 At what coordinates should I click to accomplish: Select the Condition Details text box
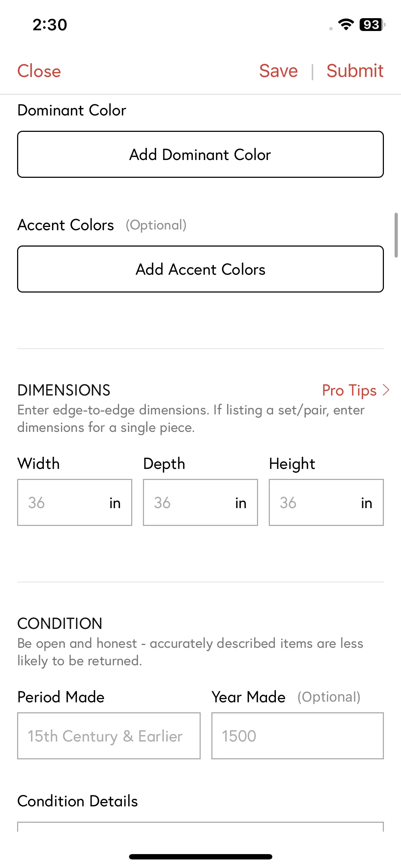click(200, 827)
